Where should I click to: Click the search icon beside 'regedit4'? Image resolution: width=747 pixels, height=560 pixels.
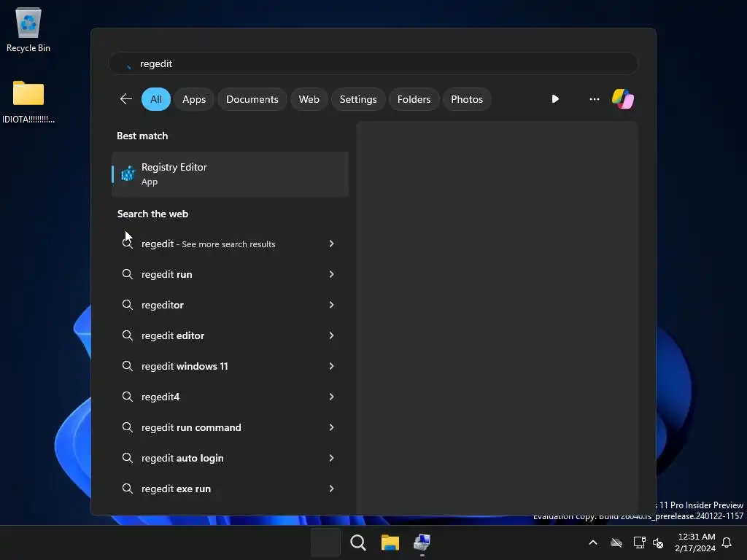pos(127,396)
